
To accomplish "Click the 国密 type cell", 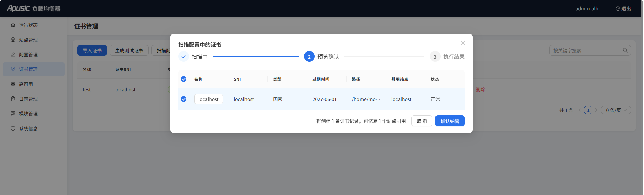I will [278, 99].
